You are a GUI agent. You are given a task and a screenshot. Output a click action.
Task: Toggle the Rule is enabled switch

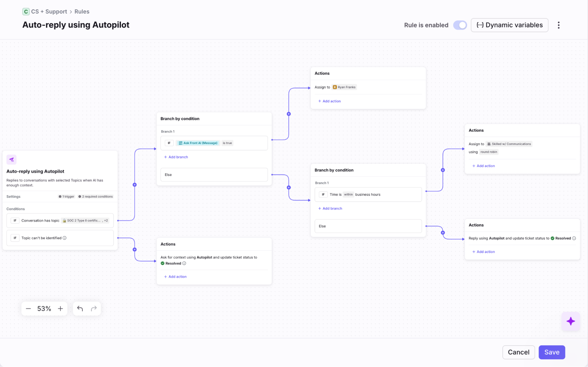460,25
